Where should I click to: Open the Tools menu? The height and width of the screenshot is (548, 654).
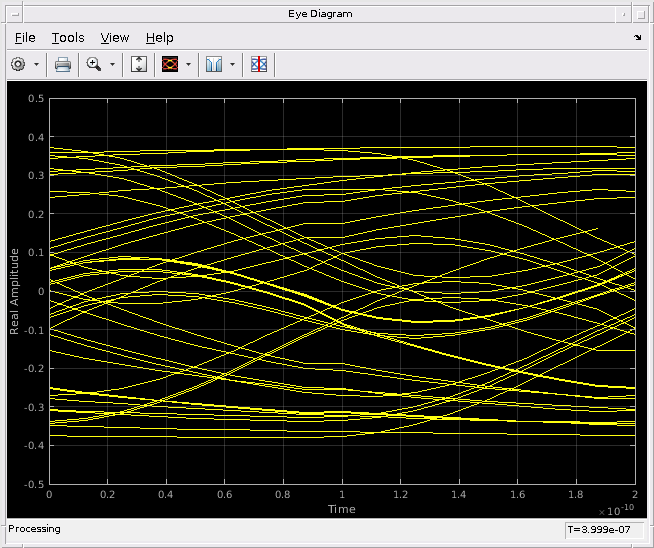coord(68,37)
